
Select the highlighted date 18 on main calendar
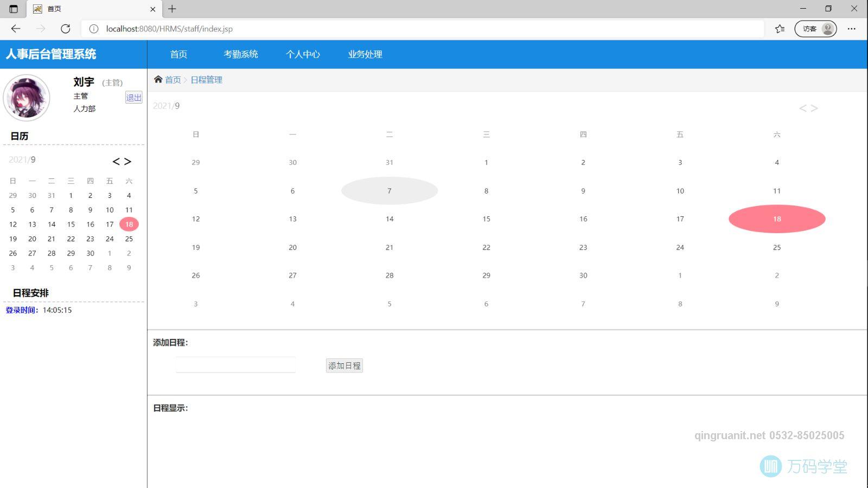click(777, 219)
